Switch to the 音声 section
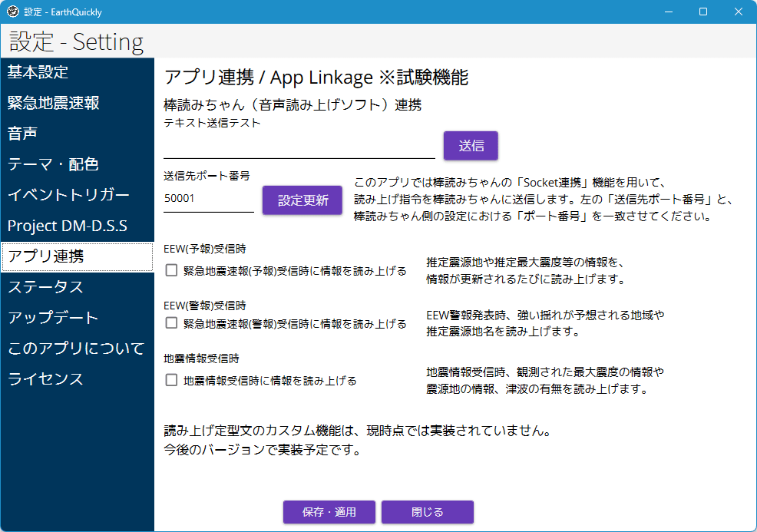This screenshot has height=532, width=757. [x=78, y=134]
